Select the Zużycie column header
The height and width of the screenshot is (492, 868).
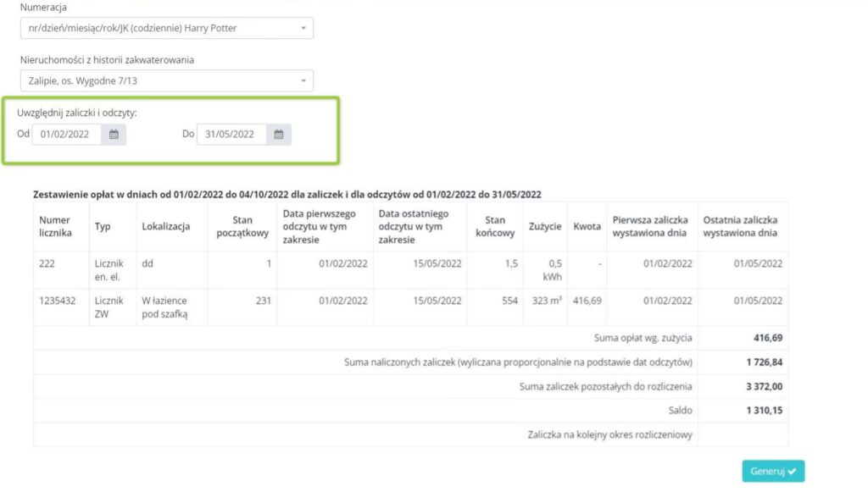click(x=544, y=226)
